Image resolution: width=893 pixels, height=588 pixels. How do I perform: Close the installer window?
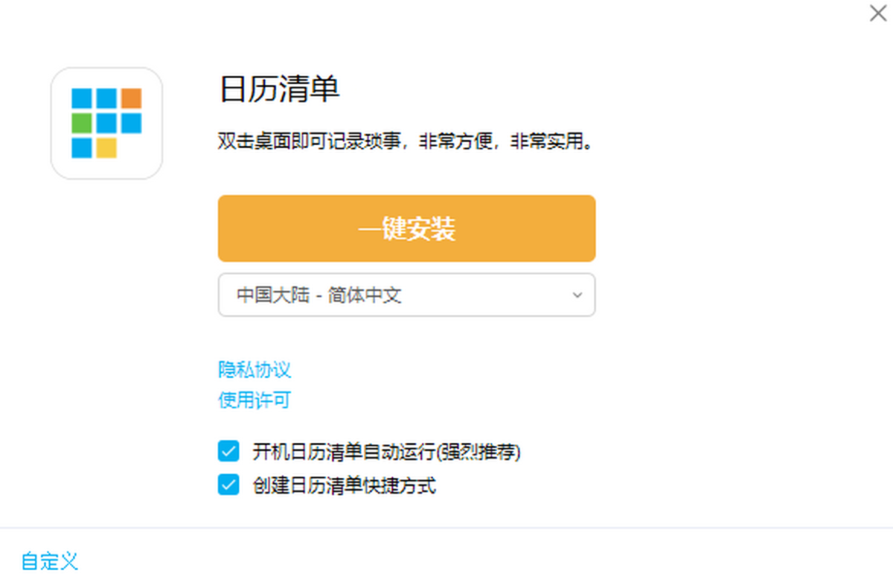(878, 13)
